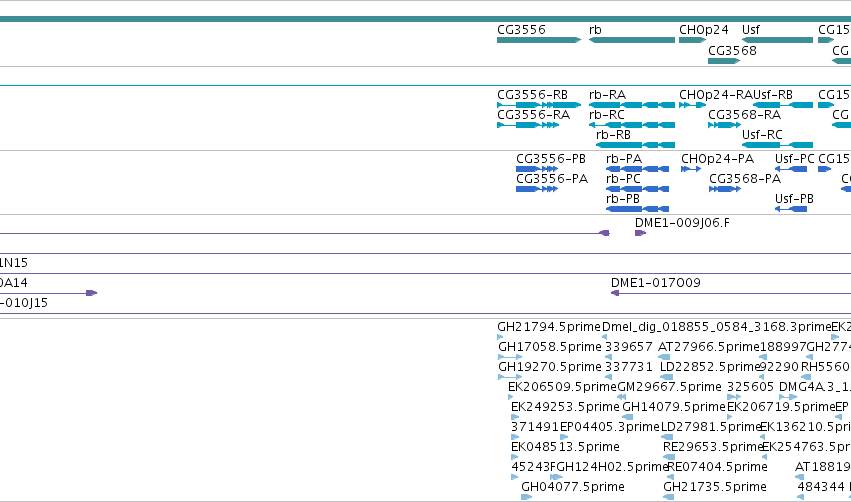The width and height of the screenshot is (851, 502).
Task: Click EST GH21794.5prime
Action: tap(500, 337)
